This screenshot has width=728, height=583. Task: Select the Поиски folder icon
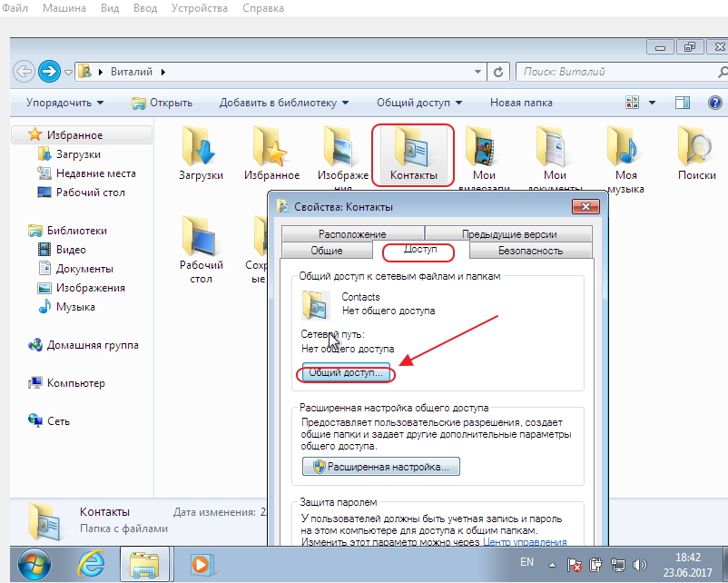[697, 153]
